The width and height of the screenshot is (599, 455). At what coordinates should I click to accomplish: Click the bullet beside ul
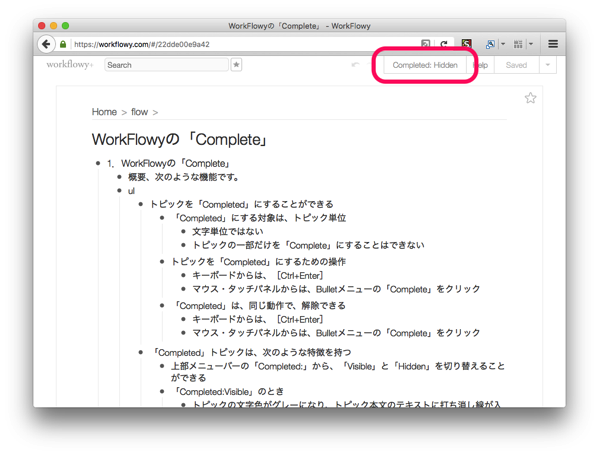120,190
